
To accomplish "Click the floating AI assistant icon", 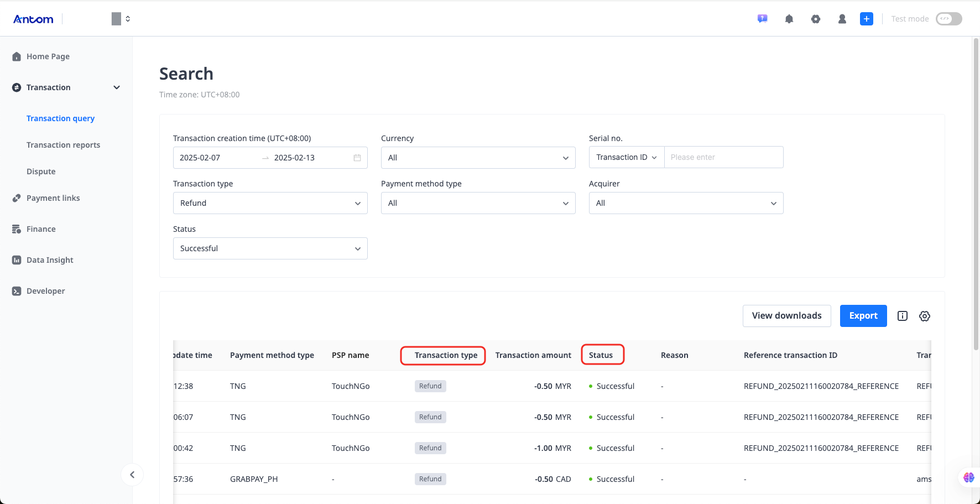I will [968, 477].
